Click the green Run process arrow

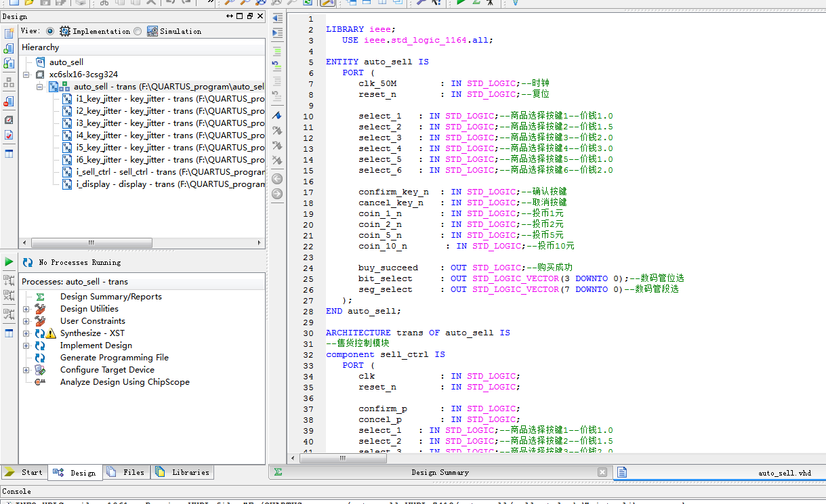click(x=9, y=261)
